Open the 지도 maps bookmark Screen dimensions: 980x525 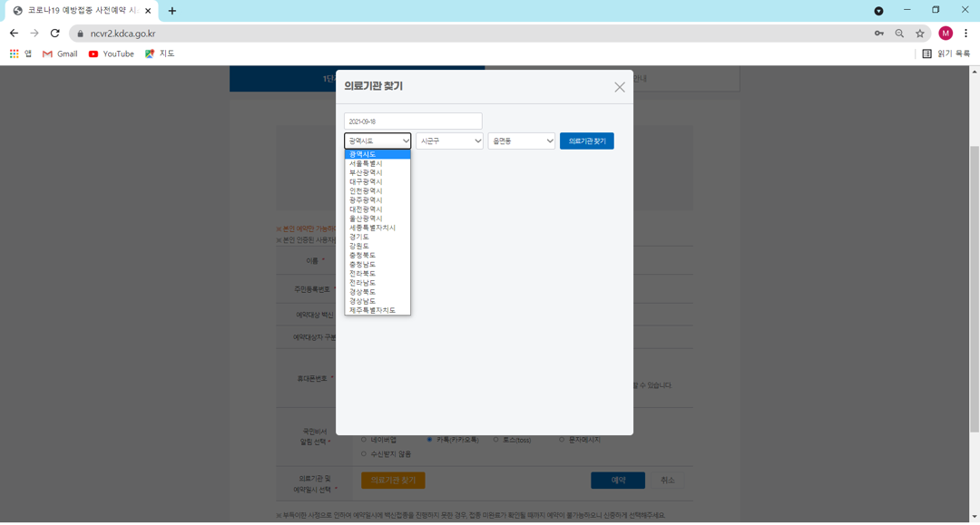coord(160,53)
